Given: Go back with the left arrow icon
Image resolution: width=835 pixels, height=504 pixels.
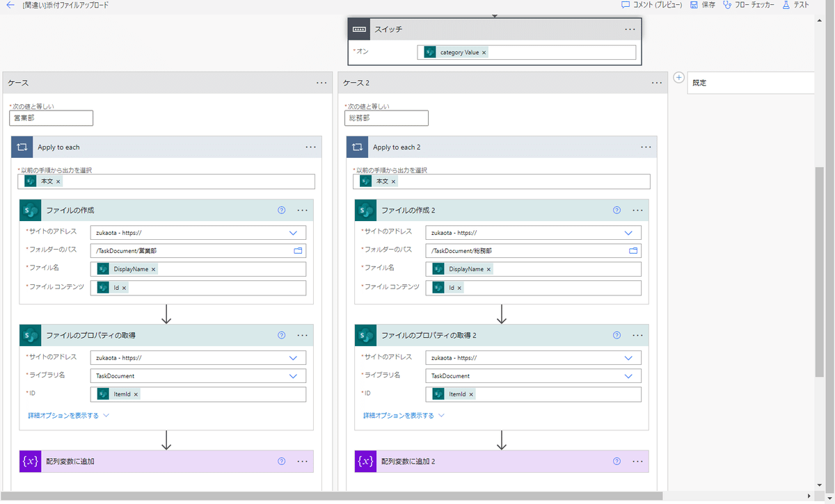Looking at the screenshot, I should tap(10, 5).
